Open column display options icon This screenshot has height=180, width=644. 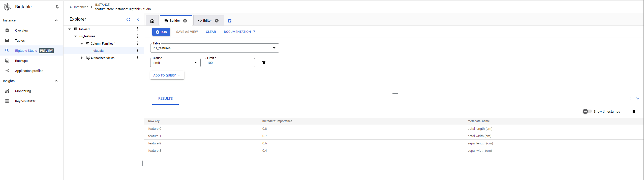[x=633, y=111]
